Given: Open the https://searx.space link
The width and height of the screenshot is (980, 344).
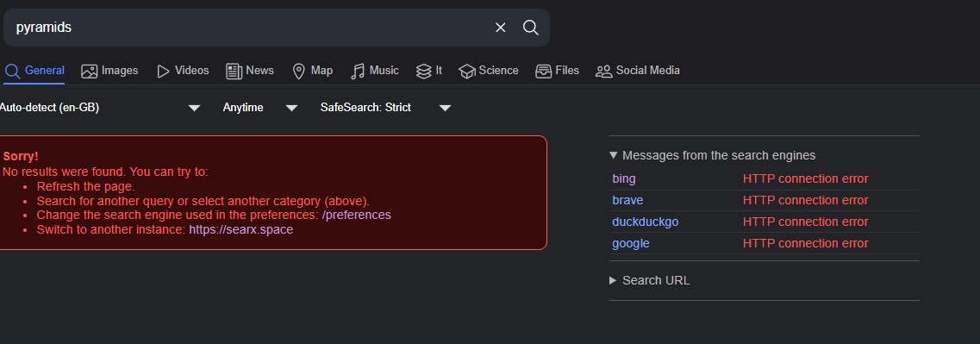Looking at the screenshot, I should [x=241, y=229].
